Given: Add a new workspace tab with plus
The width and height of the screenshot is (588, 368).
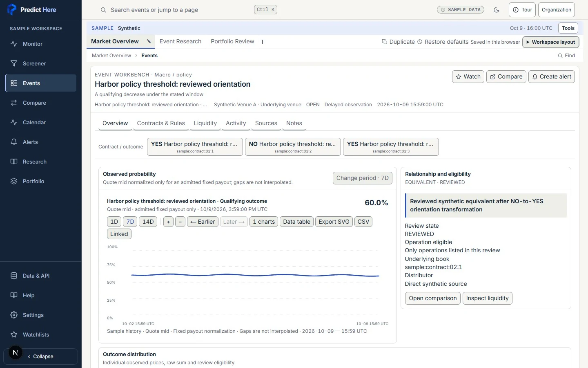Looking at the screenshot, I should pos(262,42).
